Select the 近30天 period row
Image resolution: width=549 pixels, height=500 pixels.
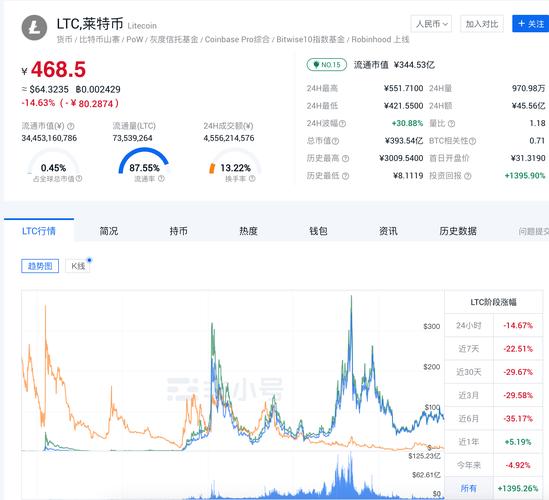click(494, 372)
